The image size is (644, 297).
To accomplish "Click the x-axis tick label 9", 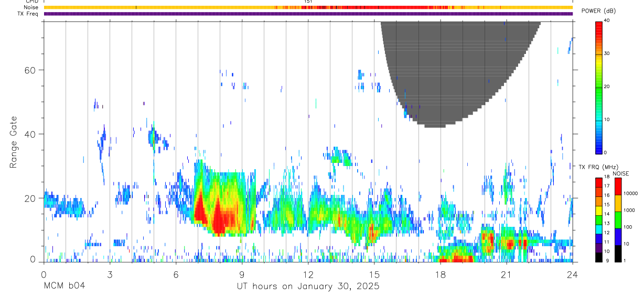I will click(x=242, y=274).
